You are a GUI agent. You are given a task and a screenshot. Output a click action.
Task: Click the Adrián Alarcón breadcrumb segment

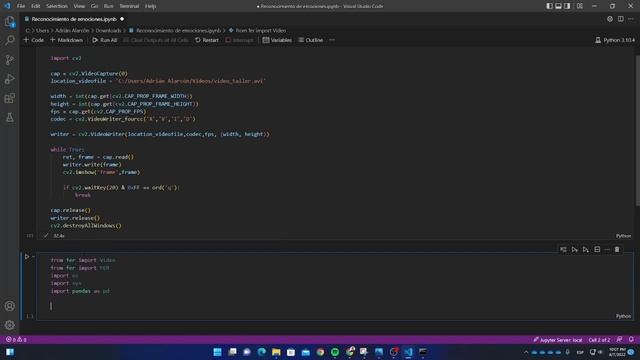[x=72, y=31]
